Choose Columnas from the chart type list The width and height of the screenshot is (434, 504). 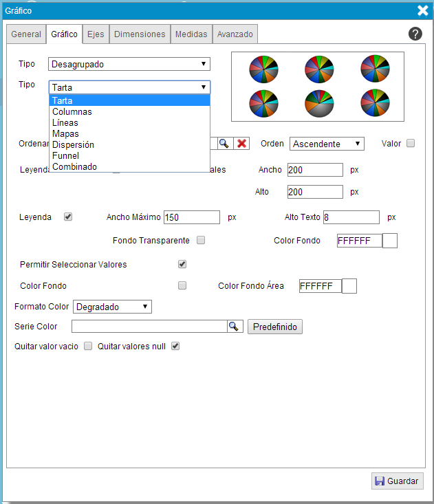coord(72,111)
